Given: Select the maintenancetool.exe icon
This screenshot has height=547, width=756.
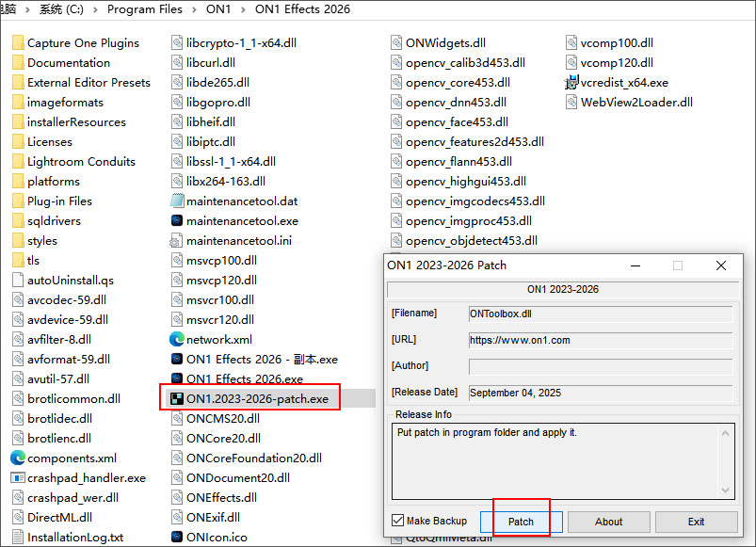Looking at the screenshot, I should [177, 220].
